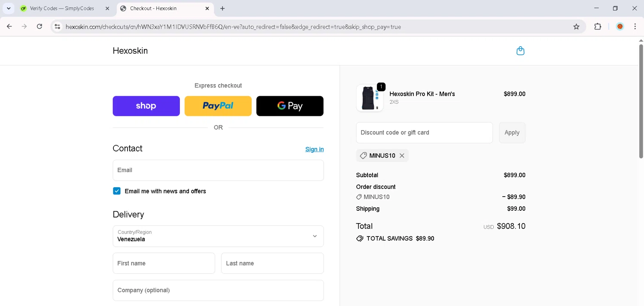
Task: Close the Checkout - Hexoskin tab
Action: pos(207,8)
